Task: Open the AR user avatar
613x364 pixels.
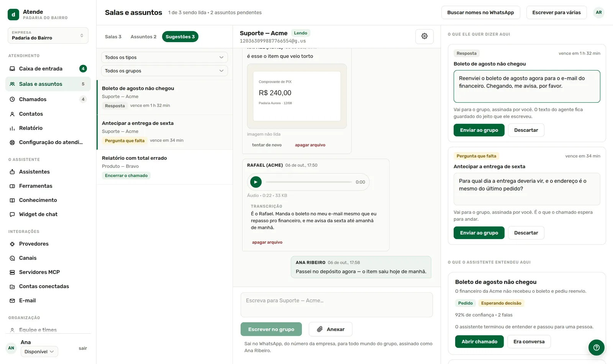Action: point(598,13)
